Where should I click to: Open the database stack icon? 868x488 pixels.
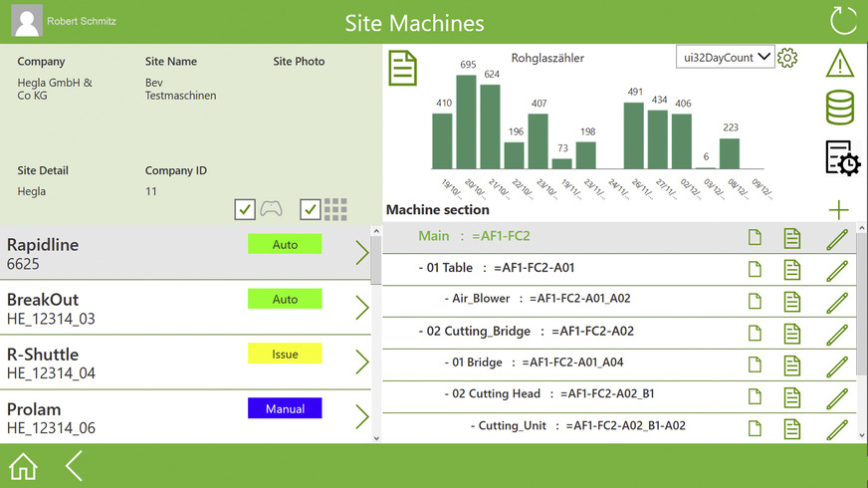[x=841, y=108]
